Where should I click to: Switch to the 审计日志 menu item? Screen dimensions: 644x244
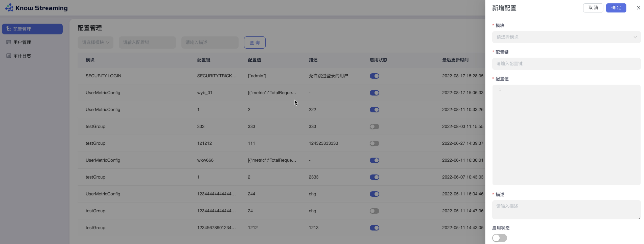(x=22, y=56)
